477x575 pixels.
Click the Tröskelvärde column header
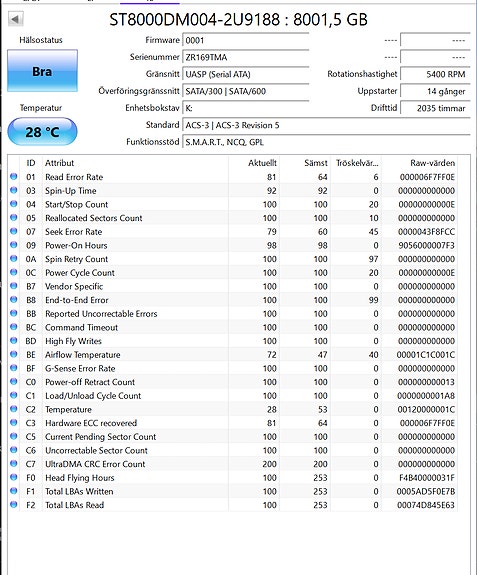[356, 163]
